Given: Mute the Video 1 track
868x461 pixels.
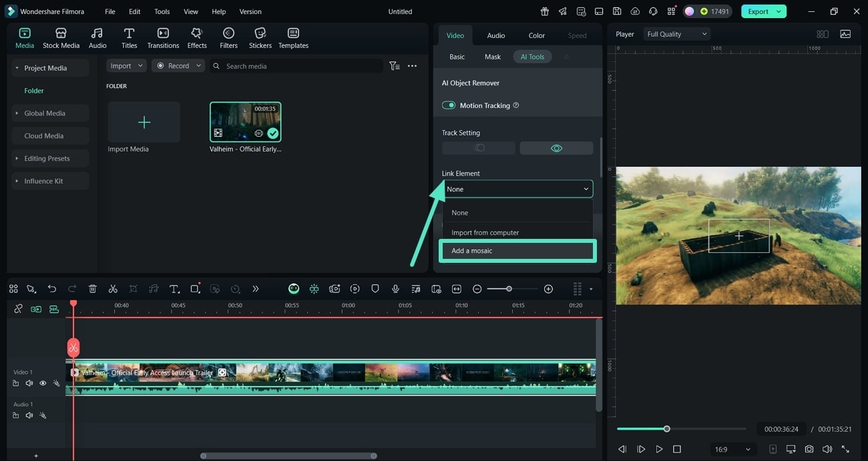Looking at the screenshot, I should (29, 383).
